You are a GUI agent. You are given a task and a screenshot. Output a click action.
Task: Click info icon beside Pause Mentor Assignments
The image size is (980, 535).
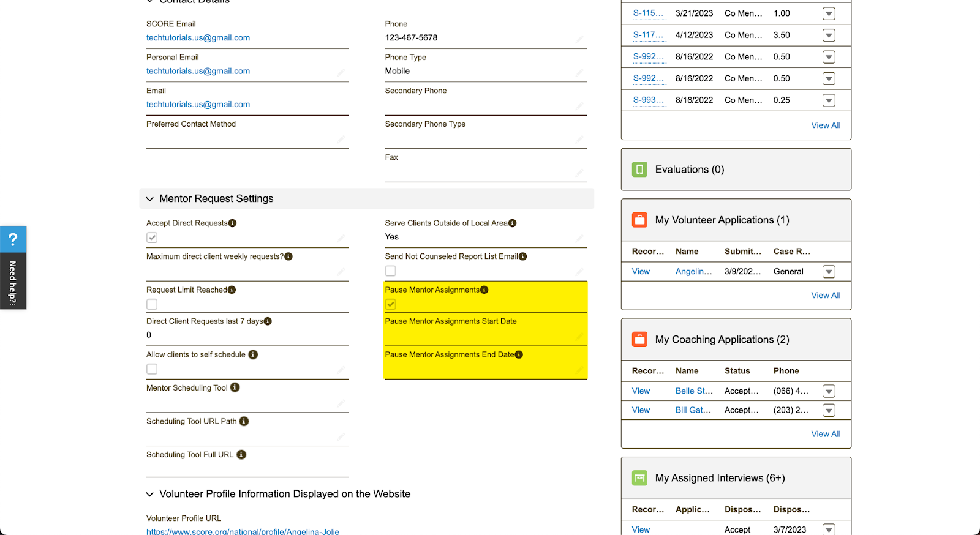(x=484, y=290)
